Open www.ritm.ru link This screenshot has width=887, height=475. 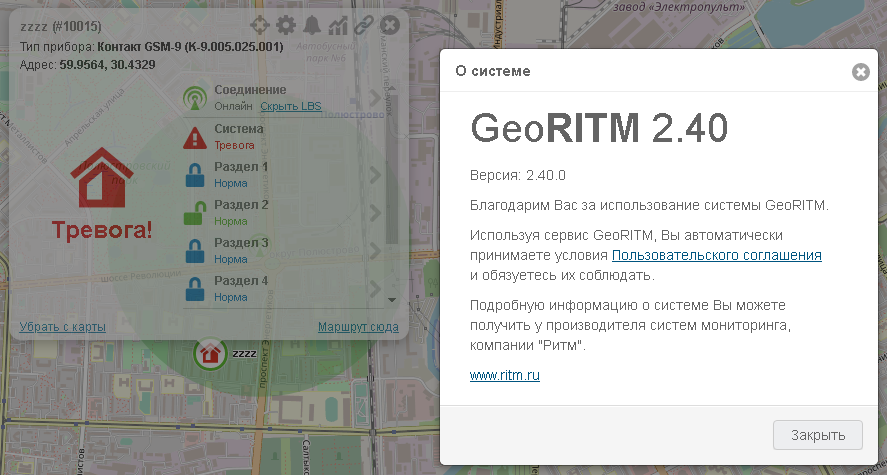coord(505,375)
